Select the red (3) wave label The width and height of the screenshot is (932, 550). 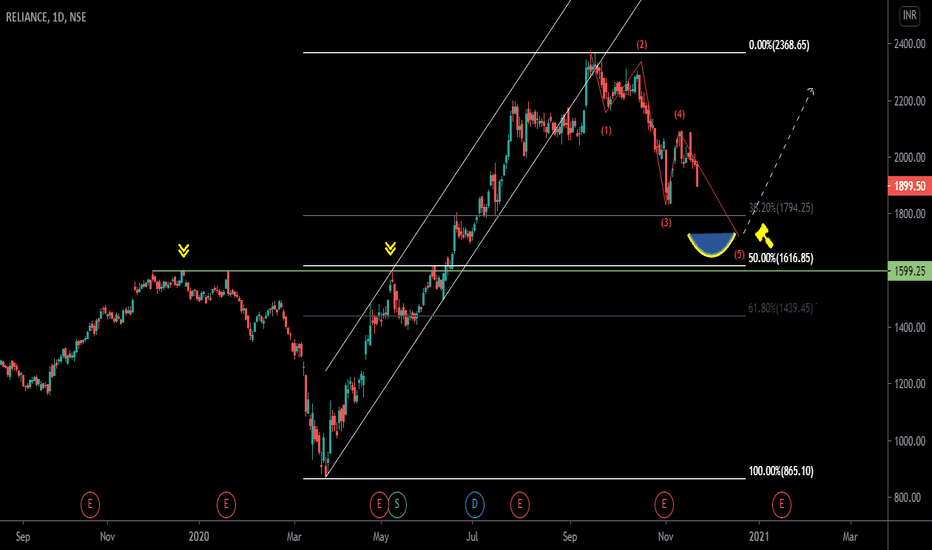coord(666,223)
